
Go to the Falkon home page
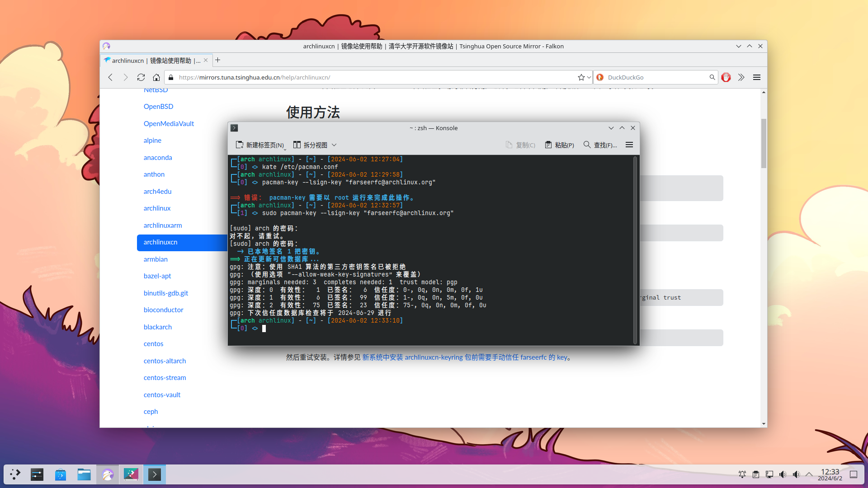tap(156, 77)
